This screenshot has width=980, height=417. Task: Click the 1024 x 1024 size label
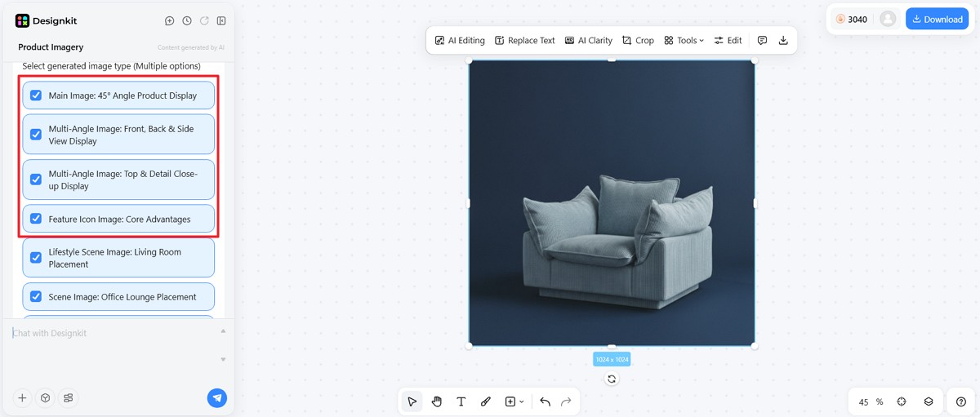pyautogui.click(x=612, y=359)
